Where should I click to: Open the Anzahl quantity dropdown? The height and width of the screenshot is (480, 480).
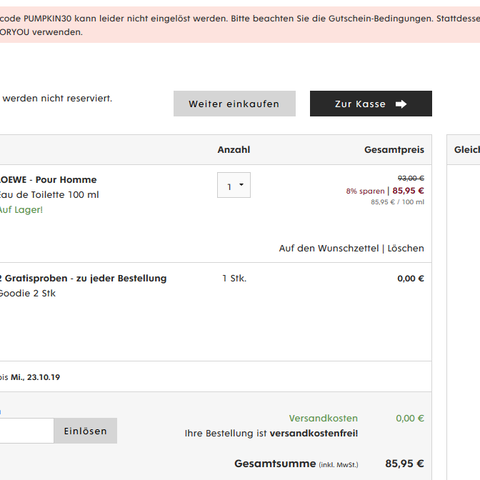234,185
